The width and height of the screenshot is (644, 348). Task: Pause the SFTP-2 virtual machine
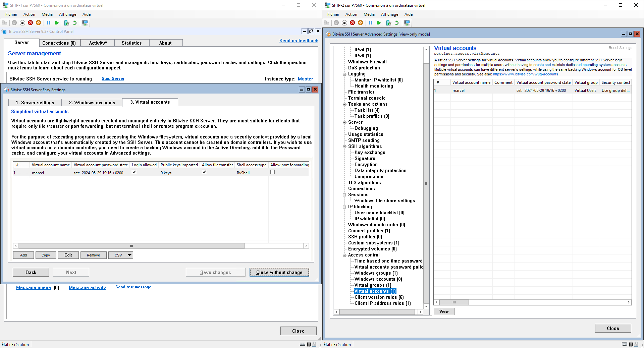click(371, 23)
